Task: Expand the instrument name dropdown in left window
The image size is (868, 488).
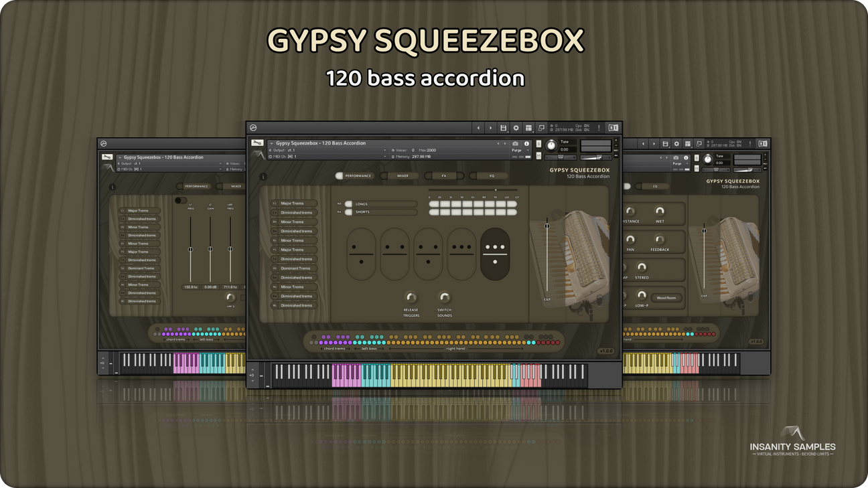Action: click(120, 157)
